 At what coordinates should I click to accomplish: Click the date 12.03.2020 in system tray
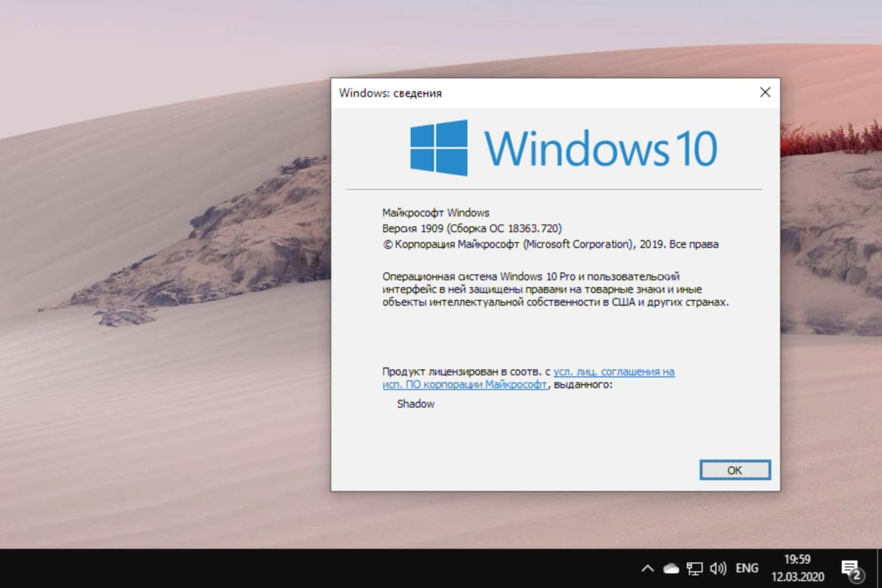tap(798, 577)
